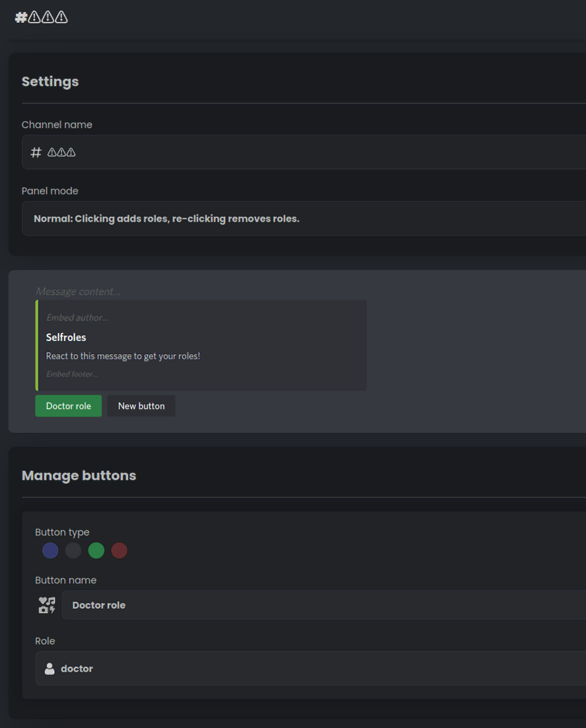Select the blue button type
586x728 pixels.
click(51, 551)
